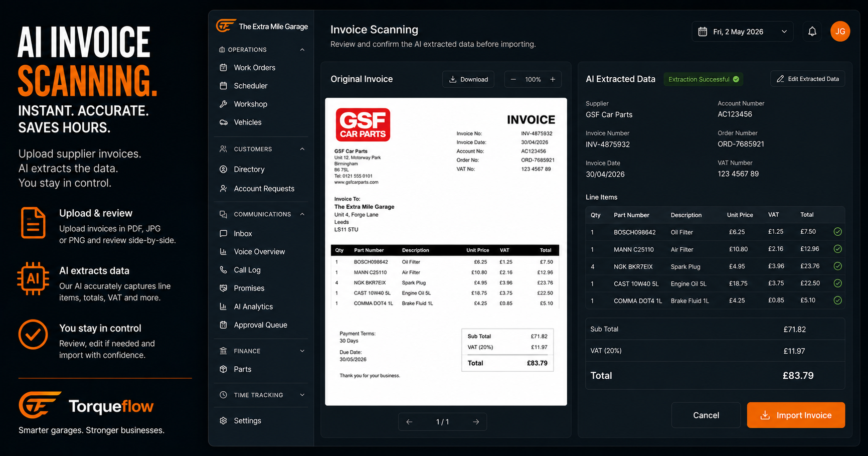Zoom out invoice with the minus icon
This screenshot has width=868, height=456.
tap(513, 79)
